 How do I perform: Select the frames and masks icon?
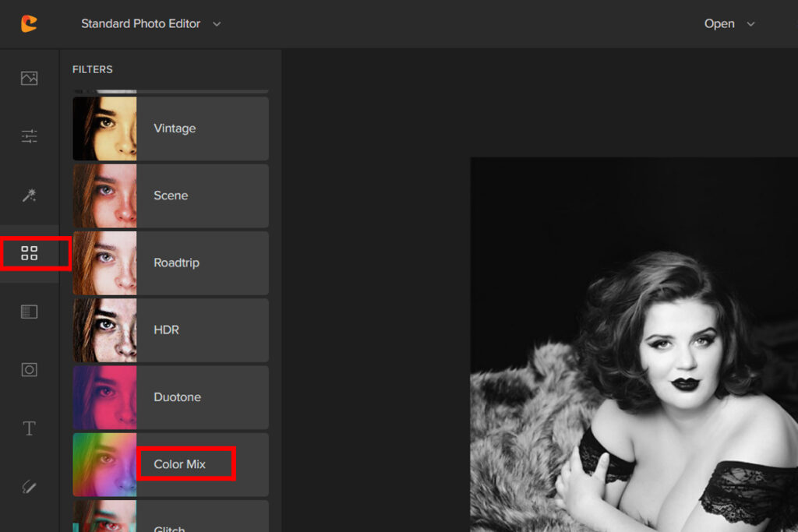pos(29,370)
